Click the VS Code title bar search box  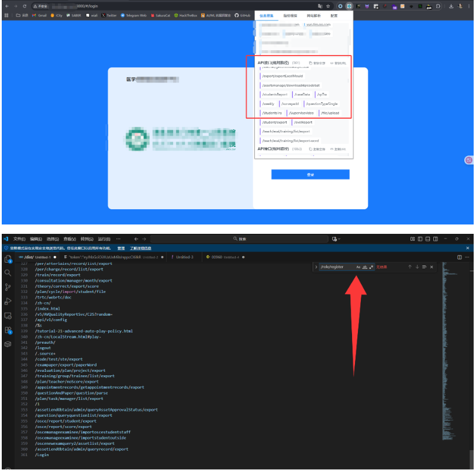[239, 239]
